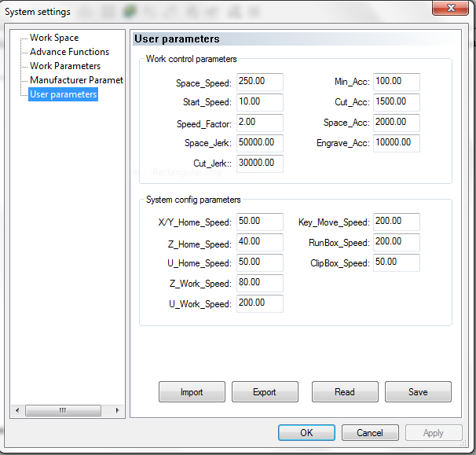Select User parameters in the tree

point(63,94)
